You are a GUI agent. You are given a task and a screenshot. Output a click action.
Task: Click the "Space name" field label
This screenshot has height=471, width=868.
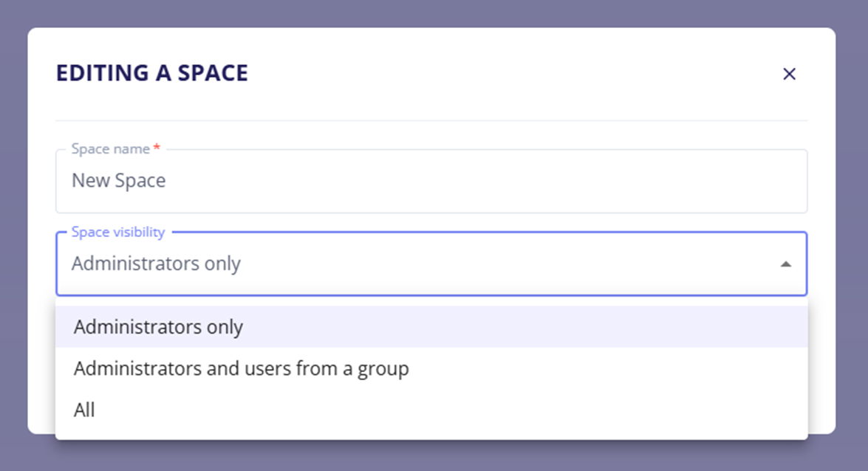click(x=111, y=149)
